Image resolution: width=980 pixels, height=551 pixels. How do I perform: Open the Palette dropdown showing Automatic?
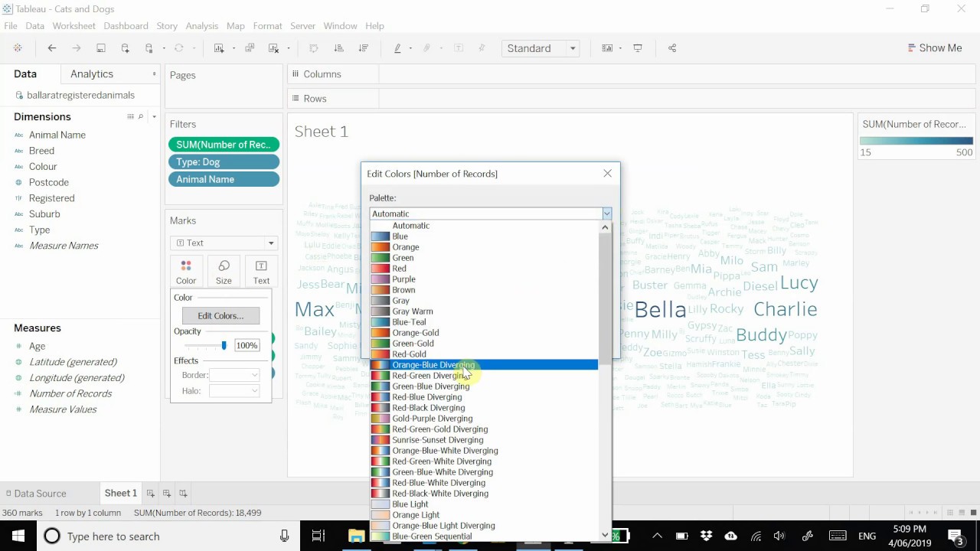(490, 214)
